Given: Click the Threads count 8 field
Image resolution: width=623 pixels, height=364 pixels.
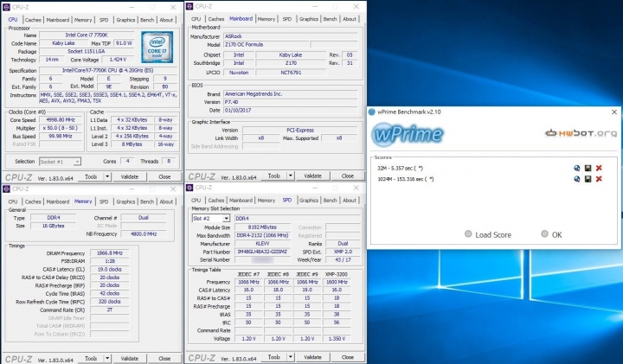Looking at the screenshot, I should pos(169,161).
